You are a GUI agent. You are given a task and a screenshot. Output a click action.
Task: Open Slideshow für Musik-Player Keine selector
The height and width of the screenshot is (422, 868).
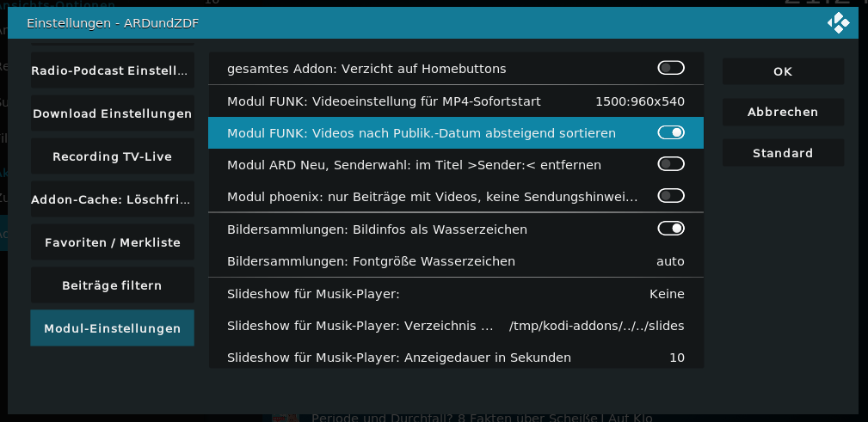point(456,294)
